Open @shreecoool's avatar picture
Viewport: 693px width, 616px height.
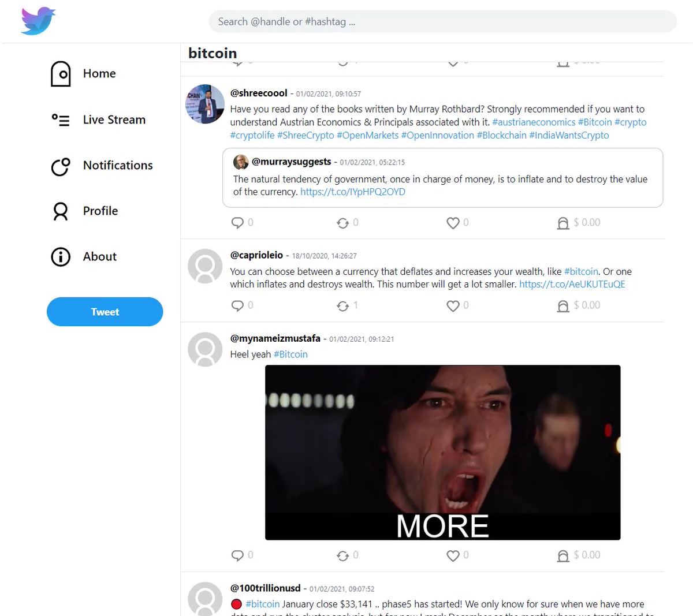(x=205, y=104)
